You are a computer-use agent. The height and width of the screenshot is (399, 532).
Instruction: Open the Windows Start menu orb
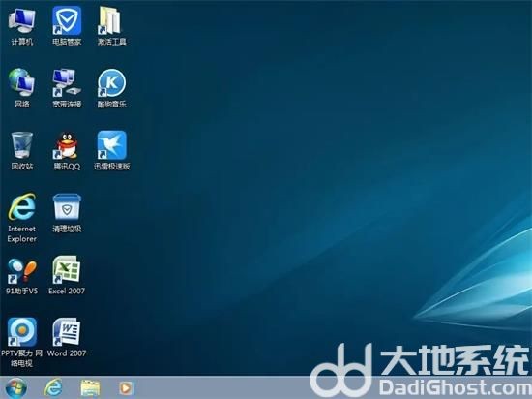click(15, 387)
